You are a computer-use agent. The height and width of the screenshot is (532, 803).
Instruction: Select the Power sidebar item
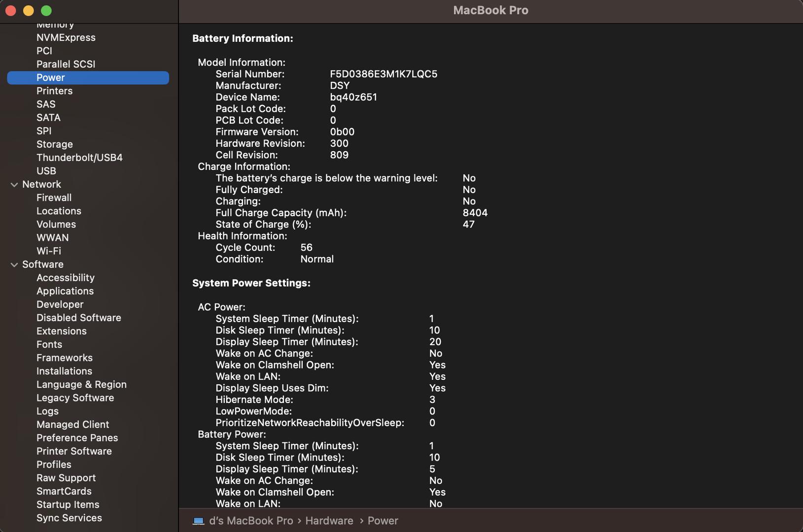pyautogui.click(x=88, y=77)
